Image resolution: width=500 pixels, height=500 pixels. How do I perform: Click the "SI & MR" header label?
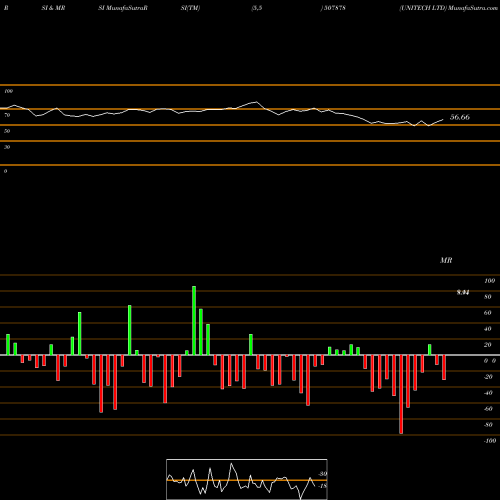click(x=53, y=8)
